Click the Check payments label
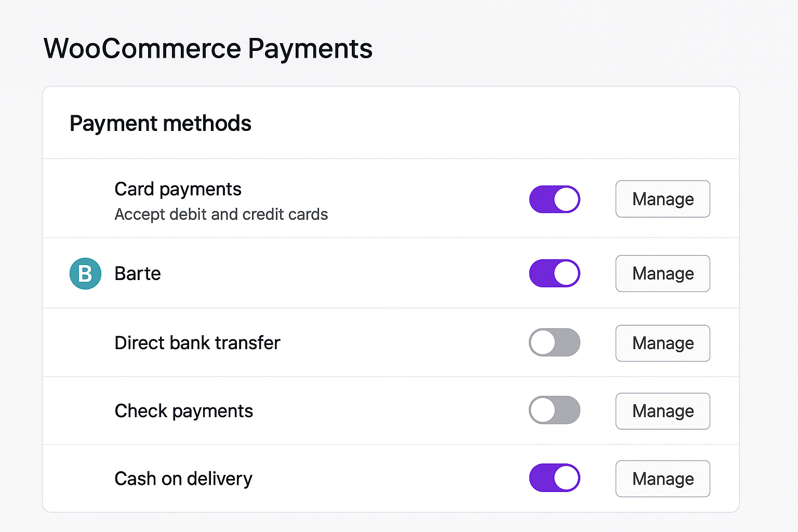 point(183,411)
